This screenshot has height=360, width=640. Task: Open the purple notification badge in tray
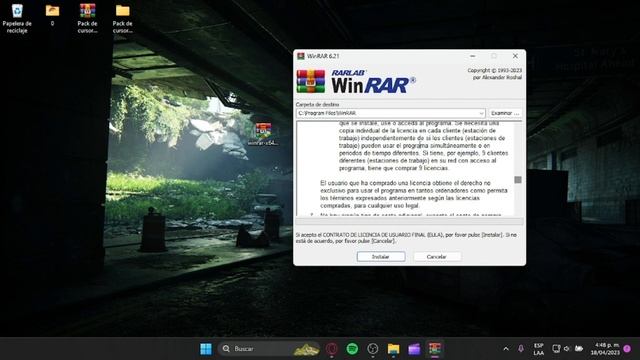tap(627, 349)
